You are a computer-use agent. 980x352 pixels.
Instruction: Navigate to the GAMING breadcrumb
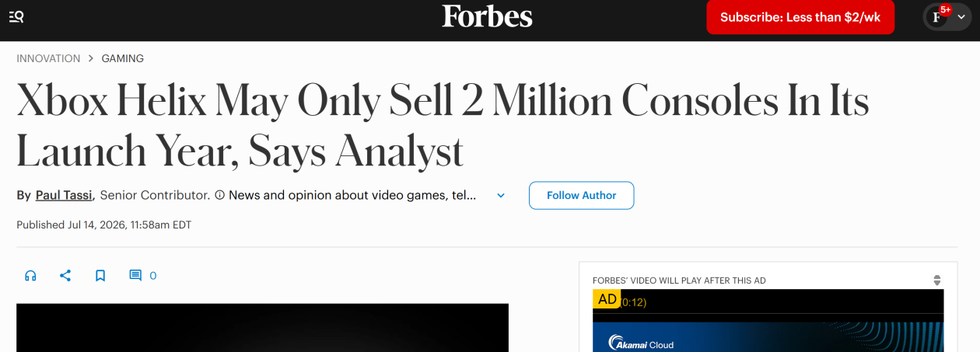(123, 58)
